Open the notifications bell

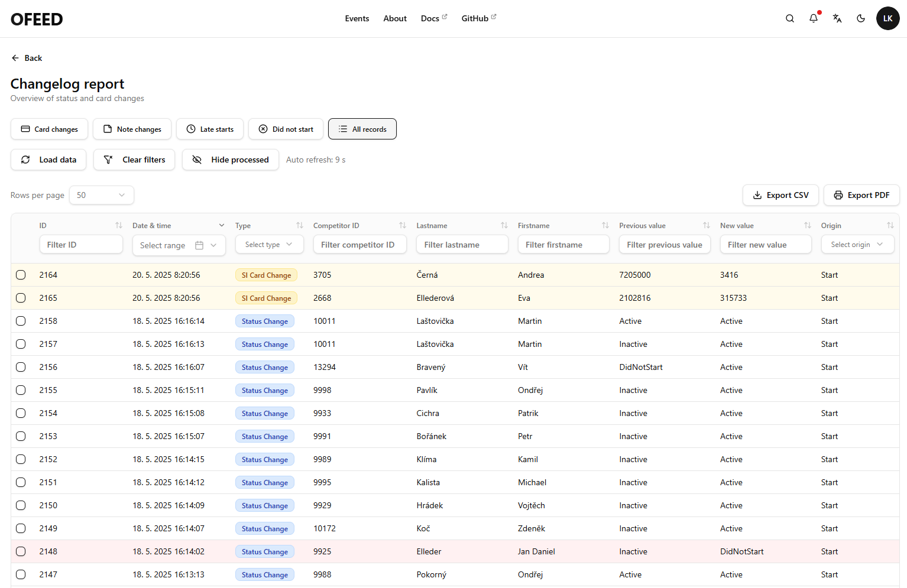(x=814, y=18)
